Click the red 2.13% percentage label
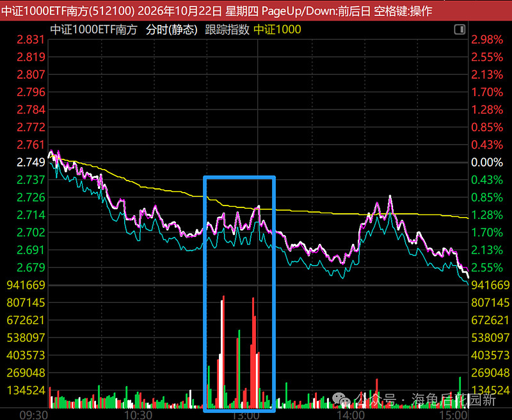 click(x=487, y=75)
